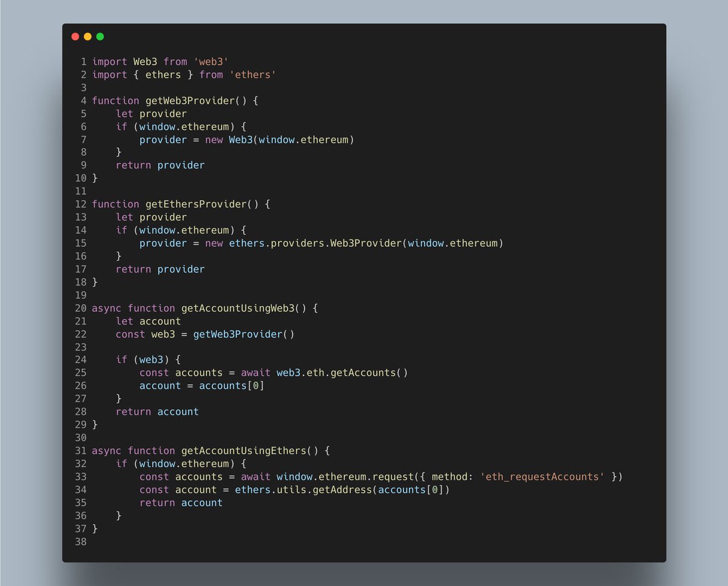Click "let provider" on line 13
This screenshot has width=728, height=586.
pyautogui.click(x=152, y=217)
